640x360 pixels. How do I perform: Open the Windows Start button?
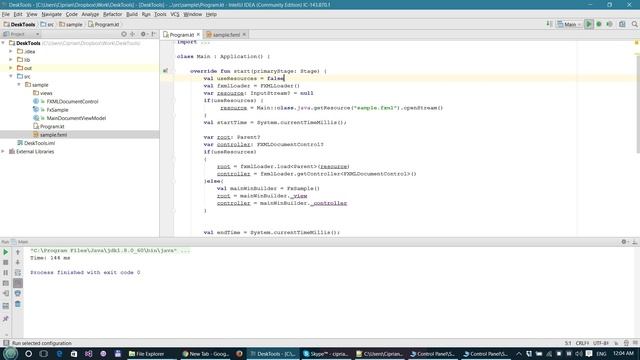(x=10, y=354)
